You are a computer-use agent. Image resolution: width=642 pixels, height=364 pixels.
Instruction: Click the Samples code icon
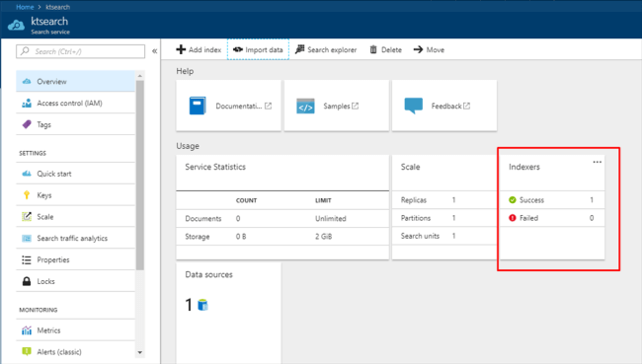305,106
